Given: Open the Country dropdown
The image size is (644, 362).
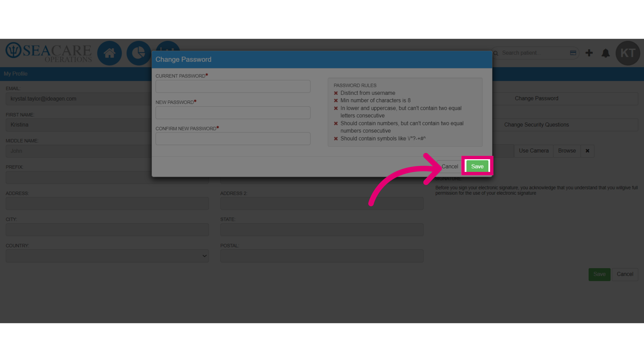Looking at the screenshot, I should (107, 256).
